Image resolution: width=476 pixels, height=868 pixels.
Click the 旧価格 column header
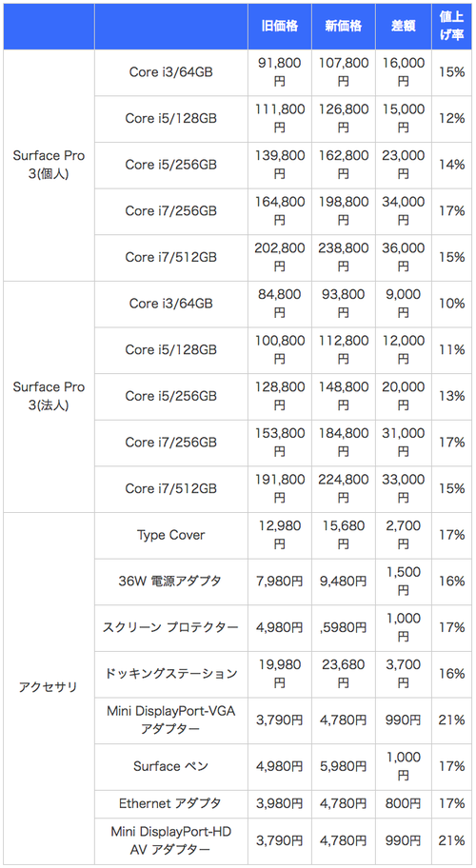280,27
